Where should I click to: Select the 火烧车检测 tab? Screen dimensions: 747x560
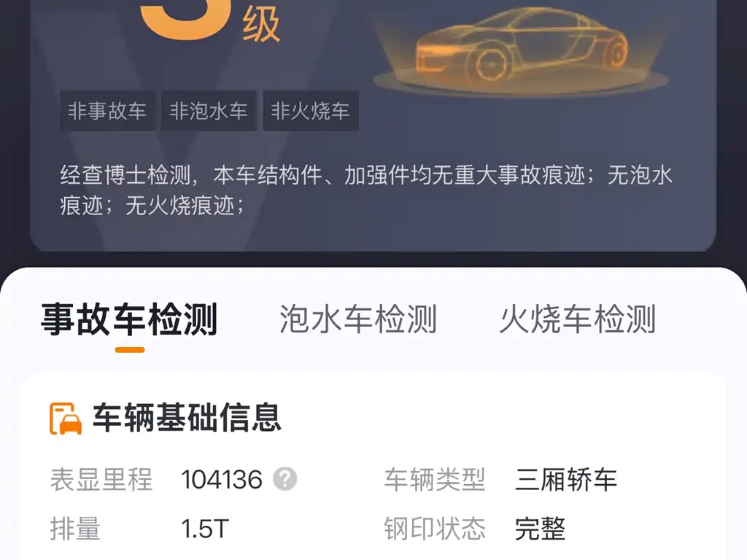coord(578,319)
